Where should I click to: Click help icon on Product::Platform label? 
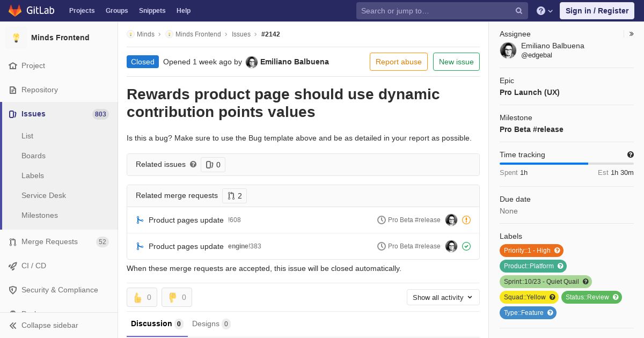coord(560,266)
